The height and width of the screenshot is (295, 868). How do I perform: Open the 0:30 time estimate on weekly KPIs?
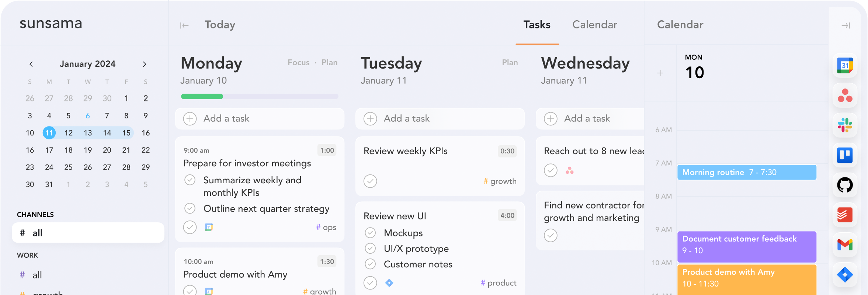[507, 151]
